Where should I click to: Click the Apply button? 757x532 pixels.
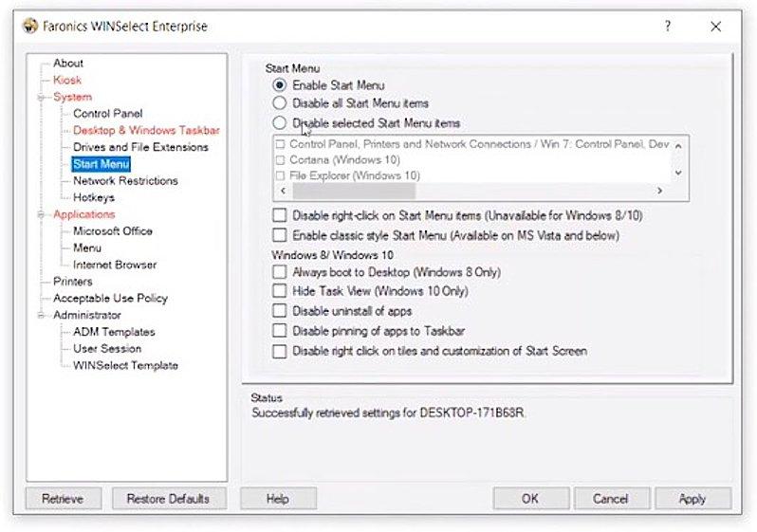(x=692, y=498)
